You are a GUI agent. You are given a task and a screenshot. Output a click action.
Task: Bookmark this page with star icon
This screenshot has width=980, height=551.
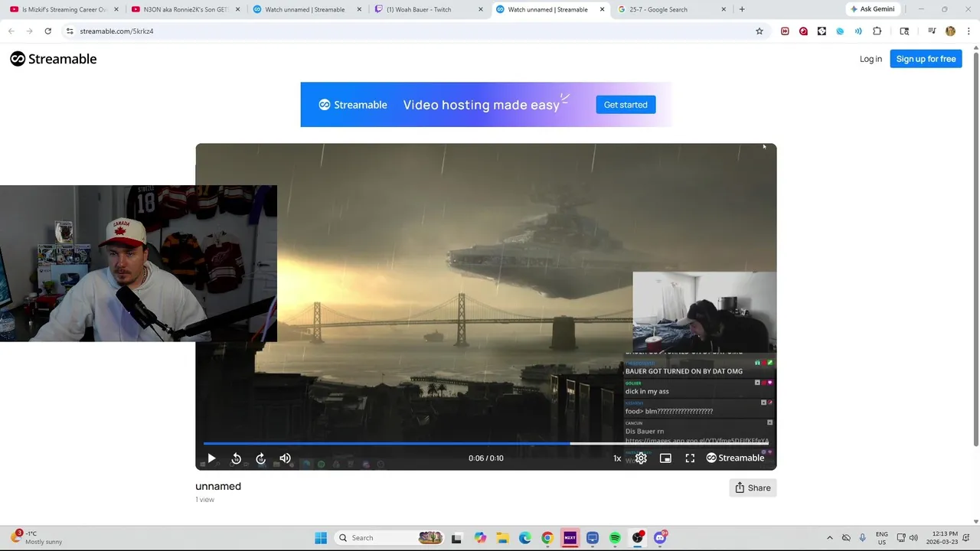[759, 31]
